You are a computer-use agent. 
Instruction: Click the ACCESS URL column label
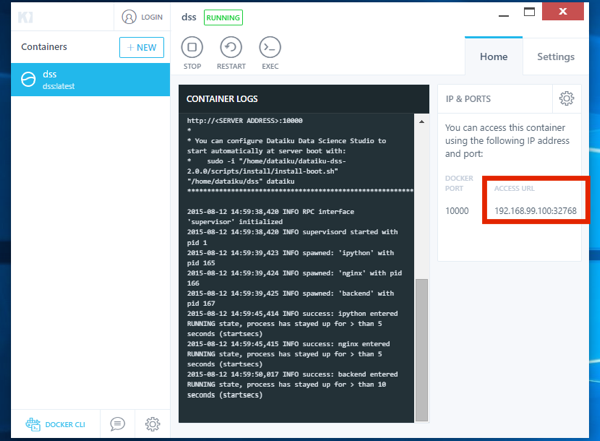(514, 188)
